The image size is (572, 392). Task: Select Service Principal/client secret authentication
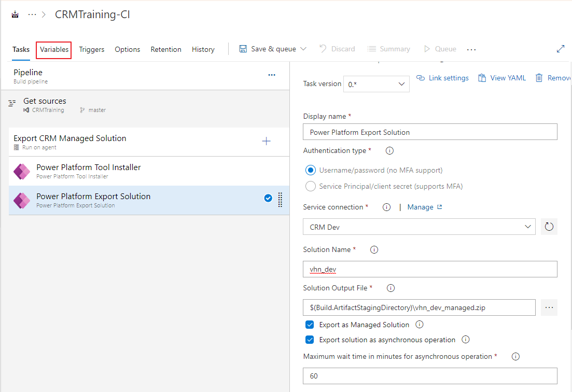click(x=310, y=186)
